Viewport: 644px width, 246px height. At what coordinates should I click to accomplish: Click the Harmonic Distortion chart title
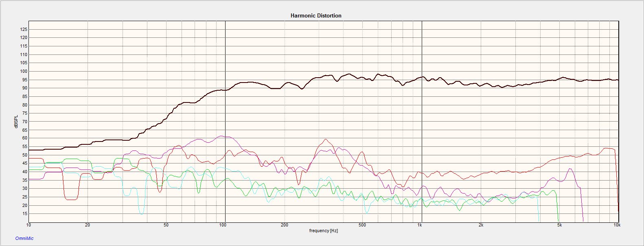316,15
